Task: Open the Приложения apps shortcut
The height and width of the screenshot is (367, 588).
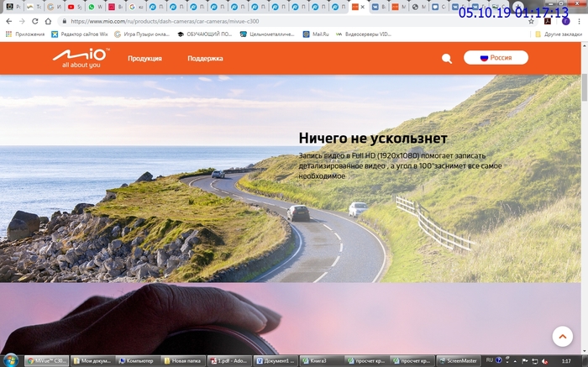Action: click(x=25, y=34)
